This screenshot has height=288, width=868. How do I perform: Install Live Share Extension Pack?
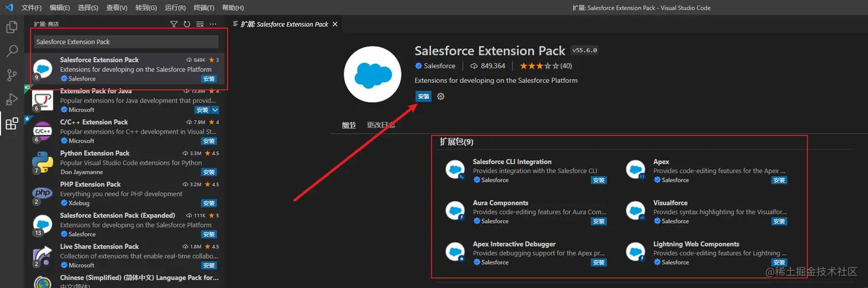click(209, 266)
